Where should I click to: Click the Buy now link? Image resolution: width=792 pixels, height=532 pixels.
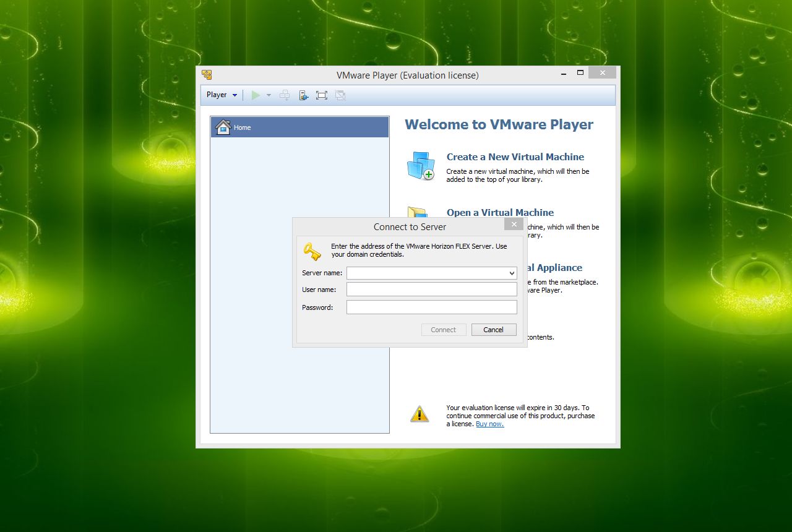[489, 424]
